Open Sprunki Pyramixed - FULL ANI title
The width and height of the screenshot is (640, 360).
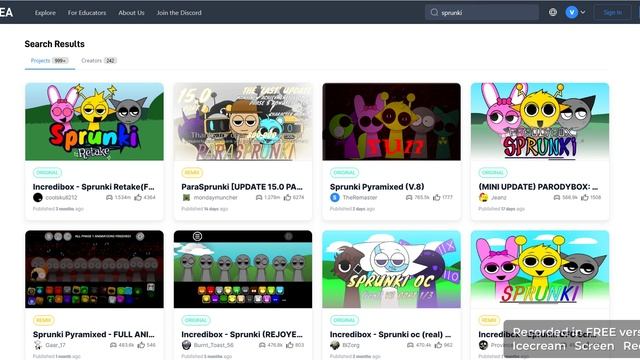pyautogui.click(x=94, y=335)
